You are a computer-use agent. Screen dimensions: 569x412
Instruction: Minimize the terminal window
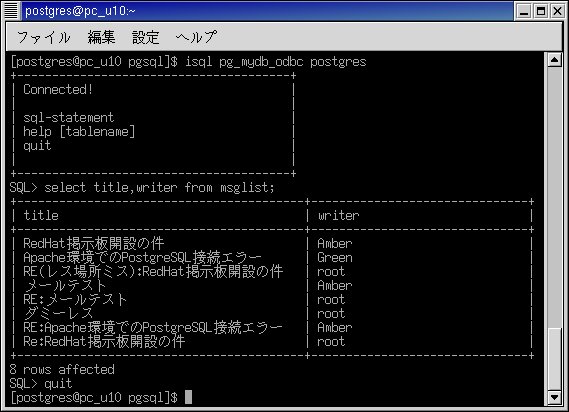point(524,11)
